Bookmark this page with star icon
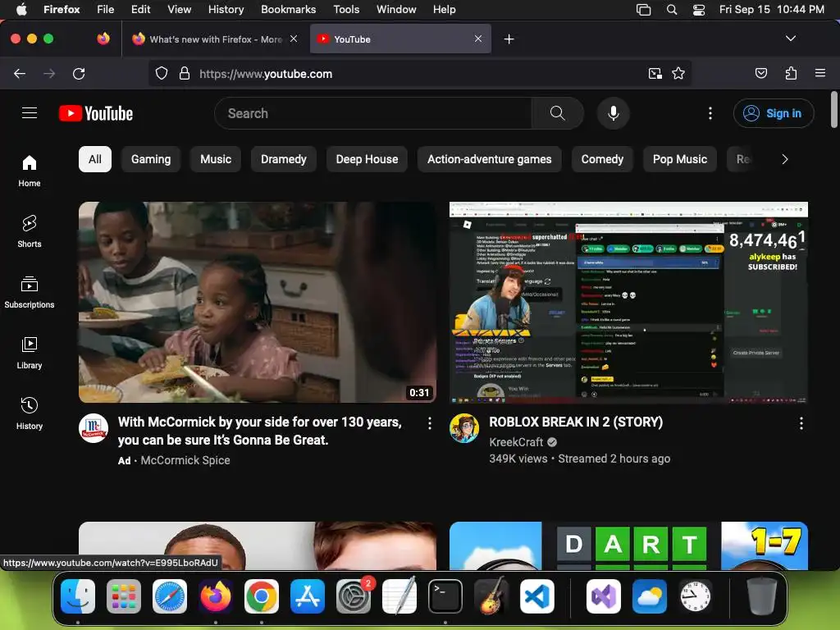Screen dimensions: 840x630 [x=678, y=73]
